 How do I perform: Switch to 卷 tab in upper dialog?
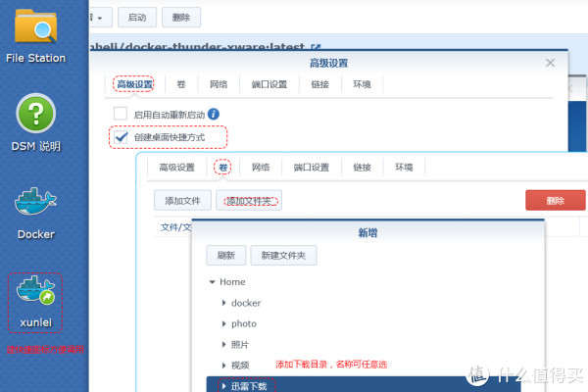[181, 84]
